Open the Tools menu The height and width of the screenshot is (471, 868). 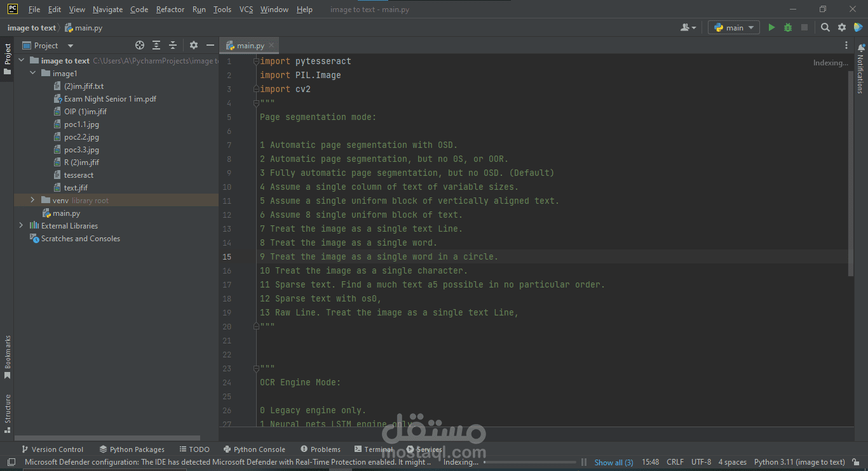(222, 10)
